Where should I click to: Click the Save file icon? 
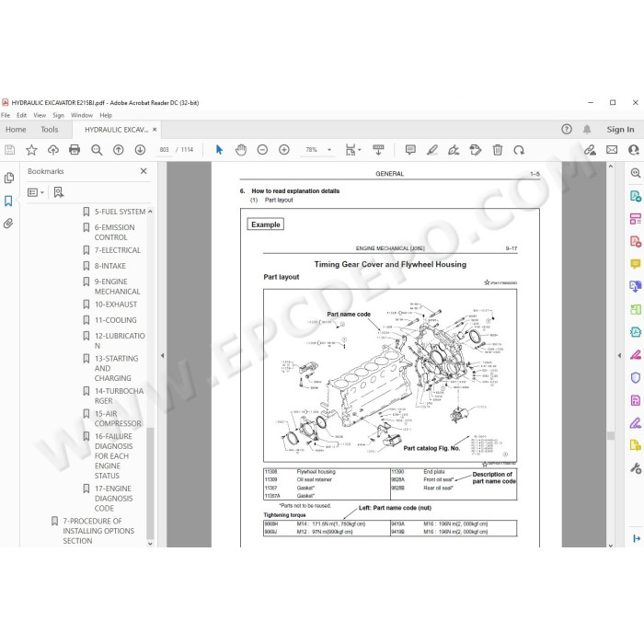pyautogui.click(x=10, y=150)
